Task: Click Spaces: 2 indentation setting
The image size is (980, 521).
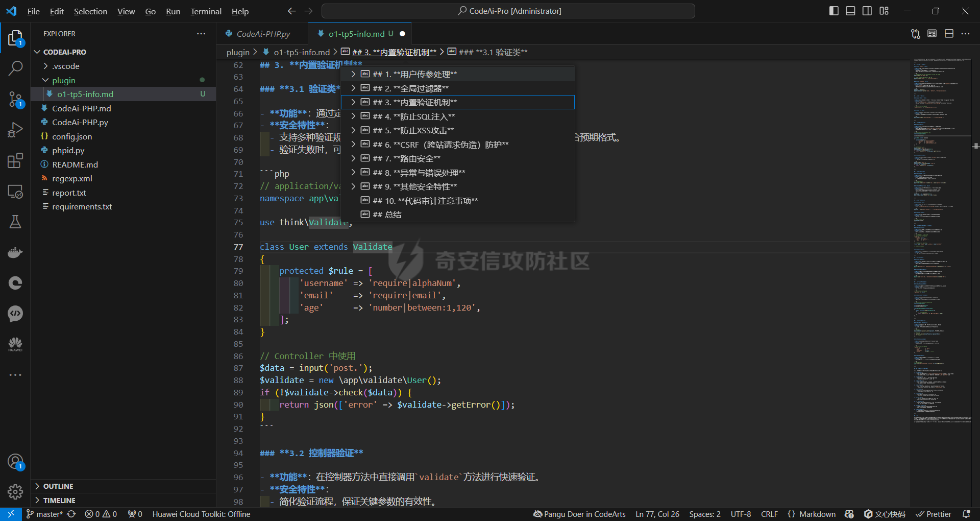Action: tap(705, 514)
